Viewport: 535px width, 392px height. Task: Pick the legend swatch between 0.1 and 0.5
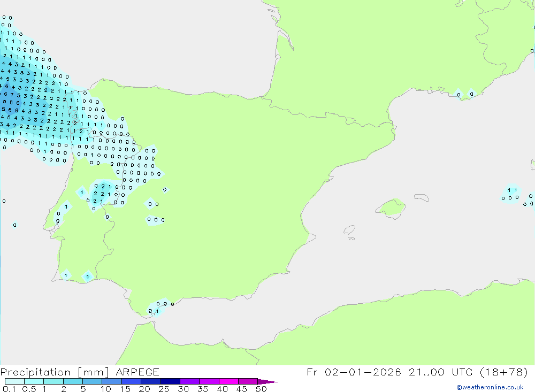[14, 381]
